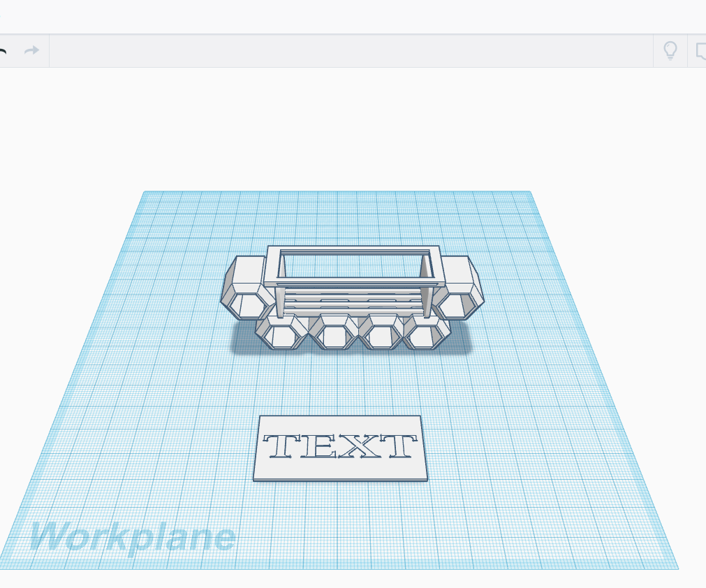
Task: Click the Undo arrow icon
Action: tap(3, 50)
